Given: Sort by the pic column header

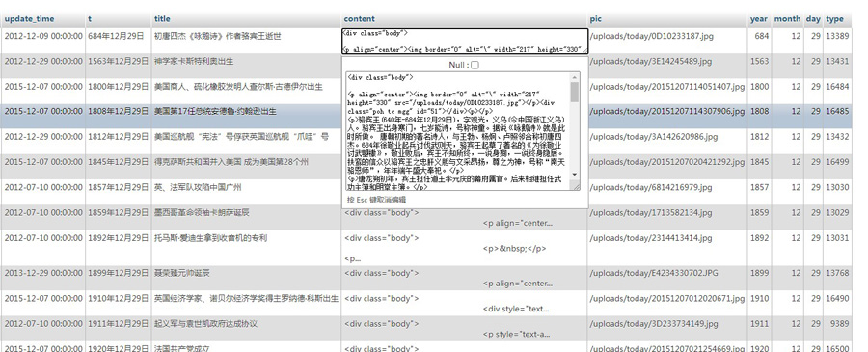Looking at the screenshot, I should (596, 19).
